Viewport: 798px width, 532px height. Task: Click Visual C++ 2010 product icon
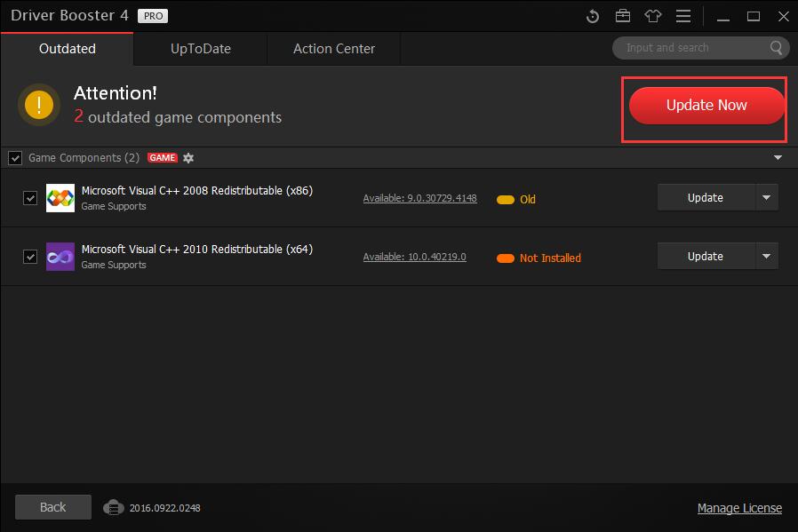[60, 257]
